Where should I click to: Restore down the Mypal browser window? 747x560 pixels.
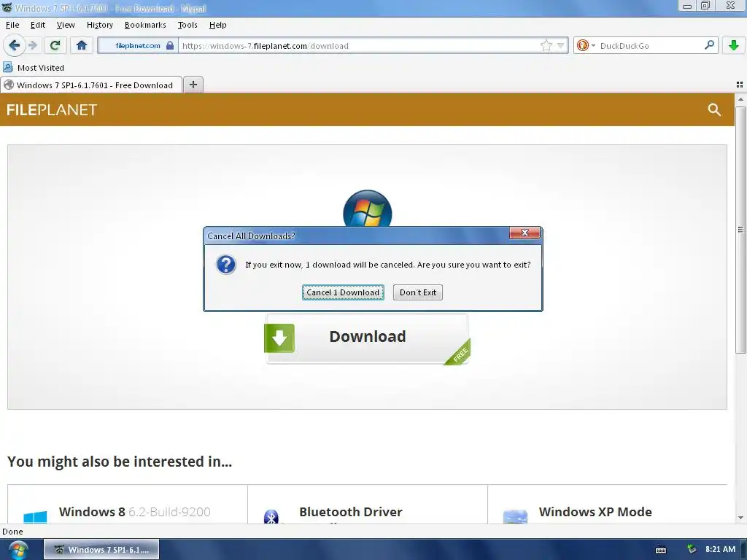705,6
